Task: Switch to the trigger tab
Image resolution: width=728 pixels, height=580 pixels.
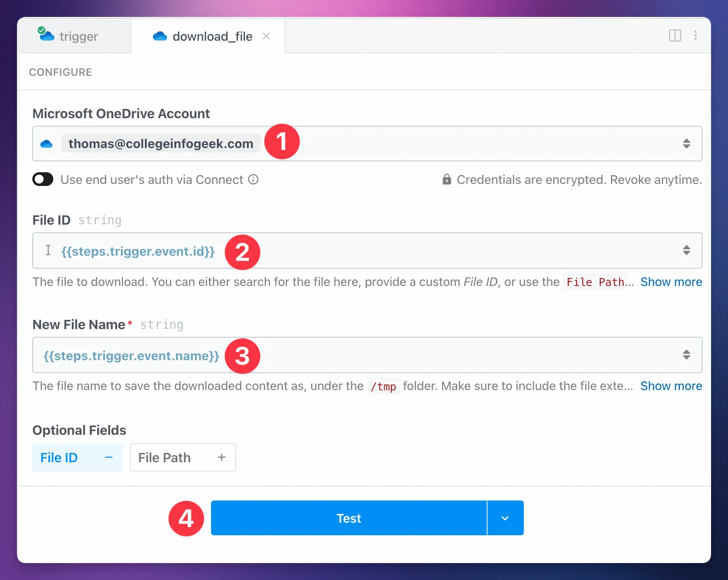Action: pyautogui.click(x=74, y=36)
